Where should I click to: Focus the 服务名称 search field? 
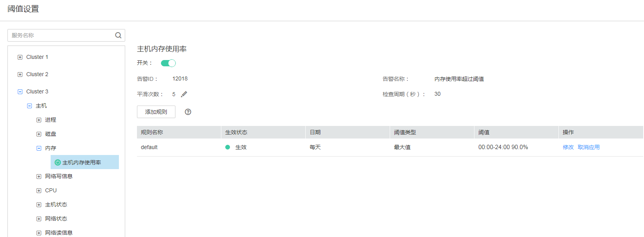61,35
